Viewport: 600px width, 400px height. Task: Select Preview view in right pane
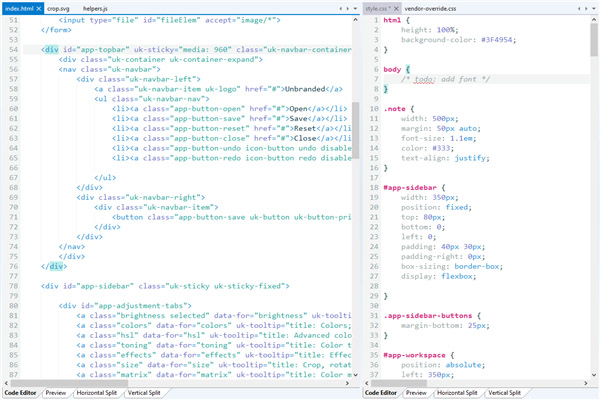point(416,393)
